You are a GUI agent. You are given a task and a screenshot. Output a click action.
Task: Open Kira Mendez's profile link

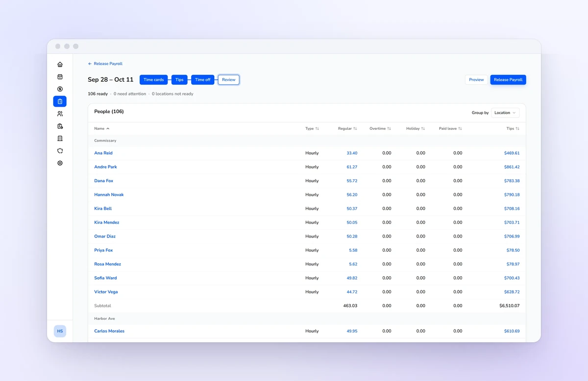click(107, 222)
